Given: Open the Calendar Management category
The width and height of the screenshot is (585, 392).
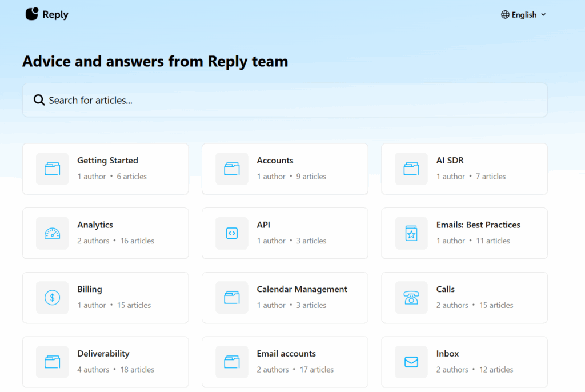Looking at the screenshot, I should pyautogui.click(x=285, y=298).
